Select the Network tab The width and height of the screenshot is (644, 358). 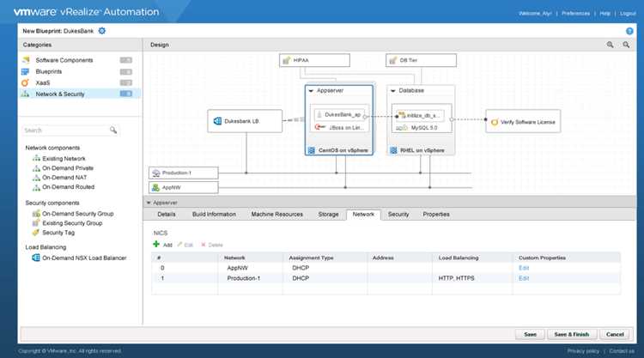click(363, 215)
